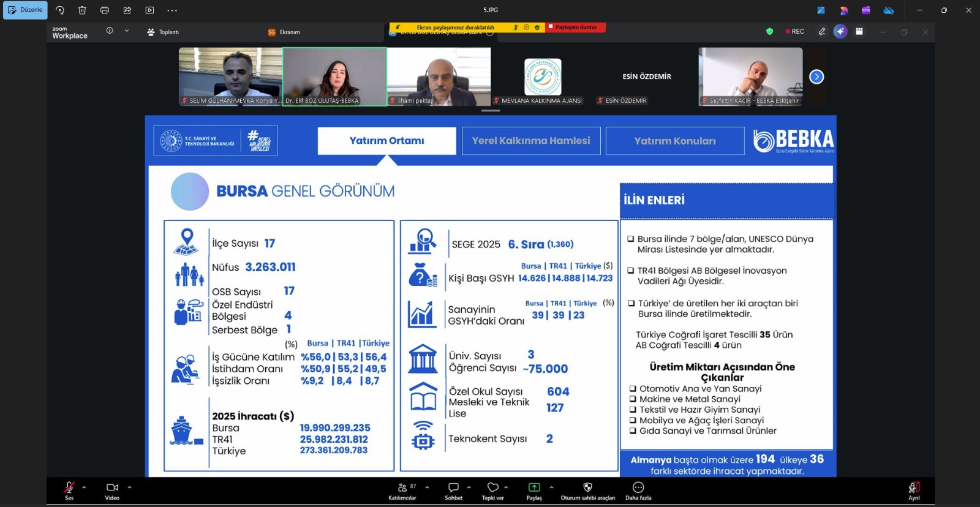Screen dimensions: 980x507
Task: Delete the photo with the trash icon
Action: click(x=82, y=10)
